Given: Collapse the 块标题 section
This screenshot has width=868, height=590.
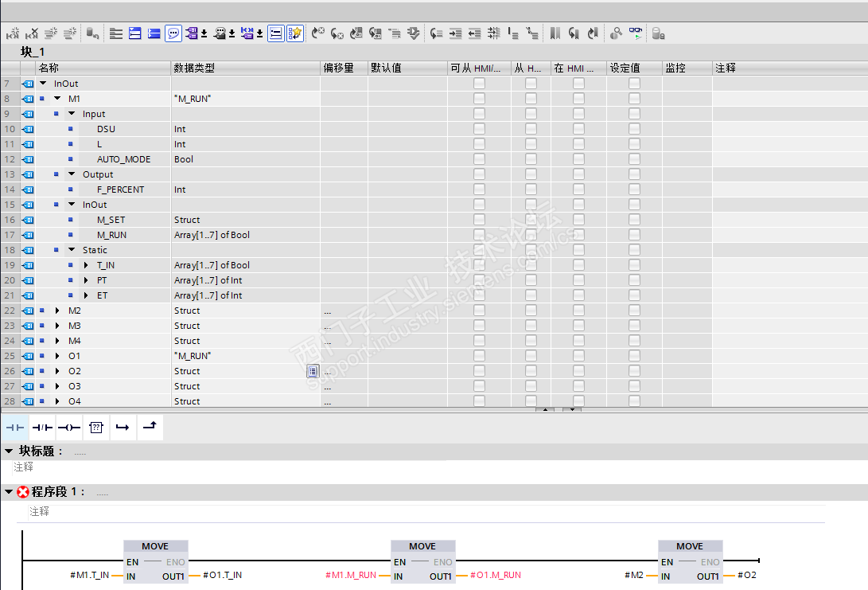Looking at the screenshot, I should click(9, 451).
